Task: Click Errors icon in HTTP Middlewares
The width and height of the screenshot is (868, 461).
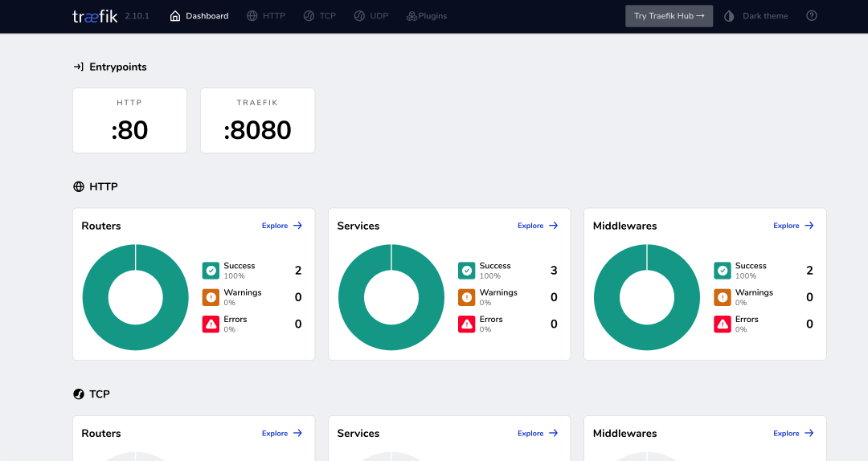Action: point(723,324)
